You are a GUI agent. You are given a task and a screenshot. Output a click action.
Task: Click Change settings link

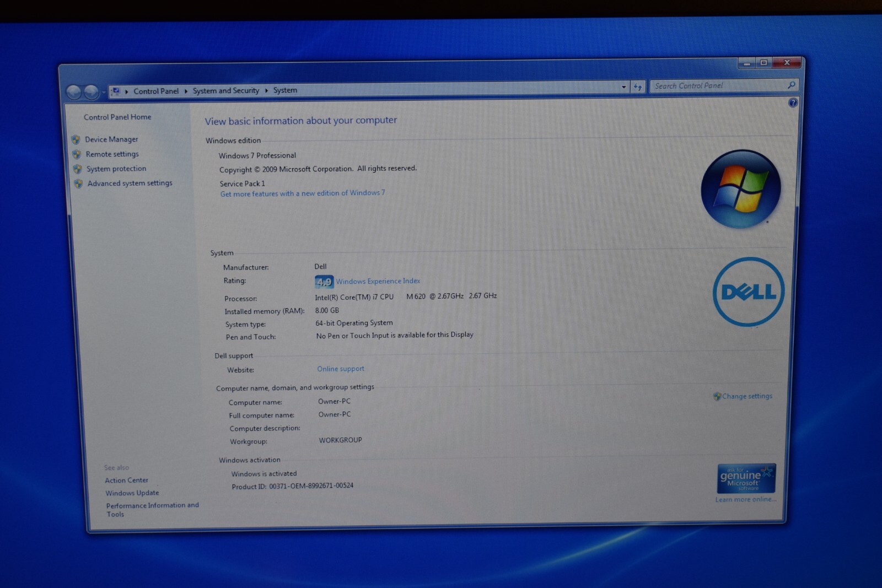click(x=747, y=396)
